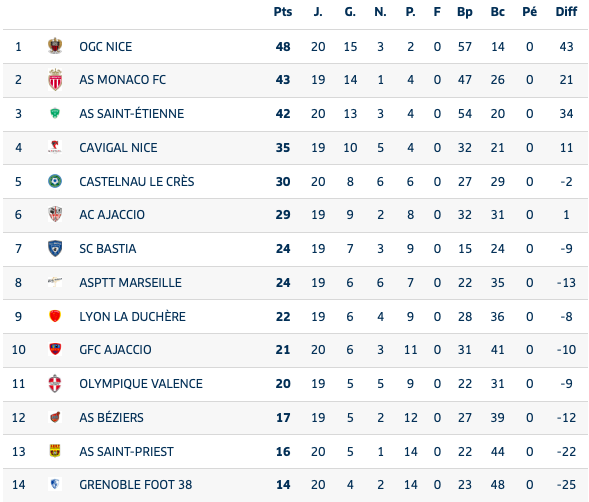The height and width of the screenshot is (502, 589).
Task: Open the Castelnau Le Crès round badge
Action: pyautogui.click(x=55, y=181)
